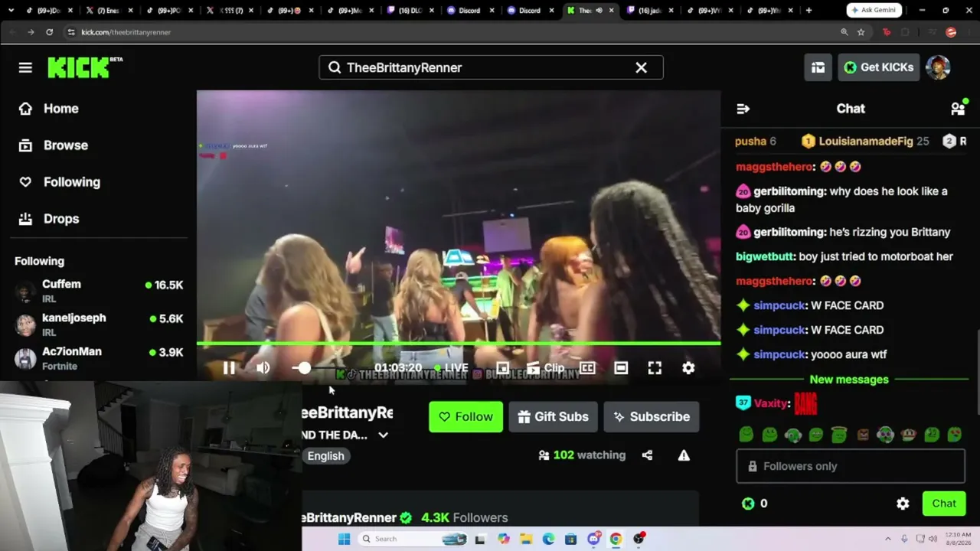Send message with Chat button
The height and width of the screenshot is (551, 980).
(x=943, y=504)
